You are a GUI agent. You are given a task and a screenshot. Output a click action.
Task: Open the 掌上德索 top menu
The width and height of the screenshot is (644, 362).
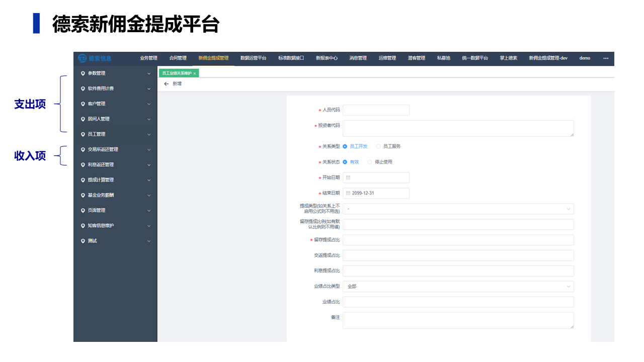coord(509,58)
